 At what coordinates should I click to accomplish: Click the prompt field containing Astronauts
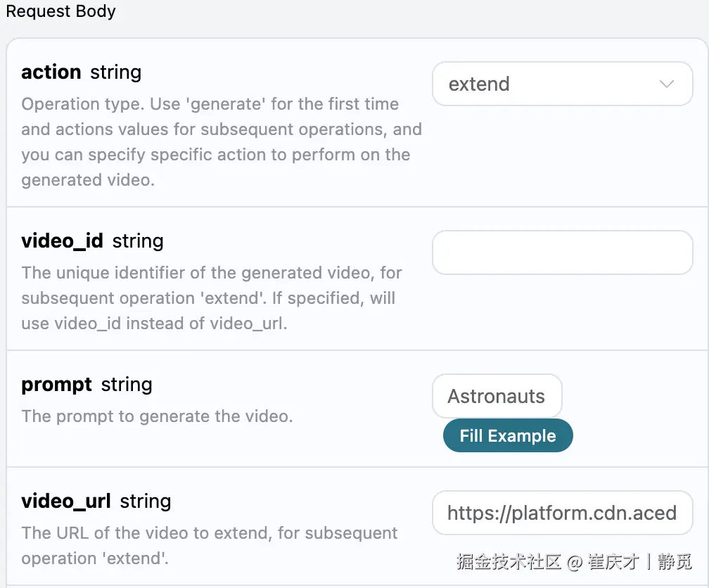[x=497, y=396]
